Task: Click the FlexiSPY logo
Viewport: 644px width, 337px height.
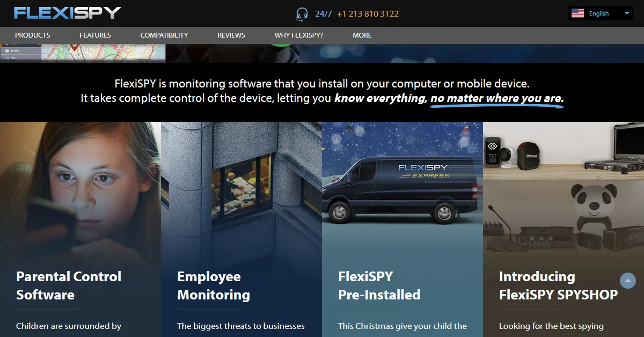Action: coord(68,13)
